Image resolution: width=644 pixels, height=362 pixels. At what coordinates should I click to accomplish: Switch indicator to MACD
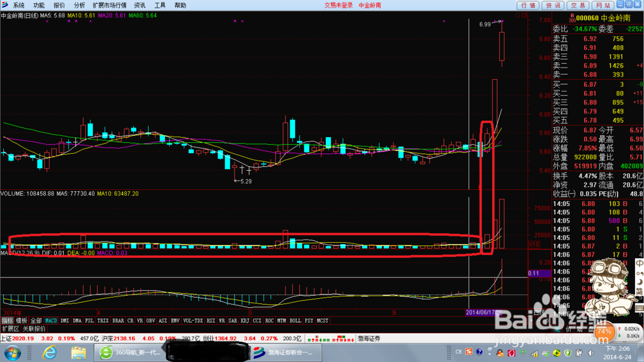pos(51,321)
